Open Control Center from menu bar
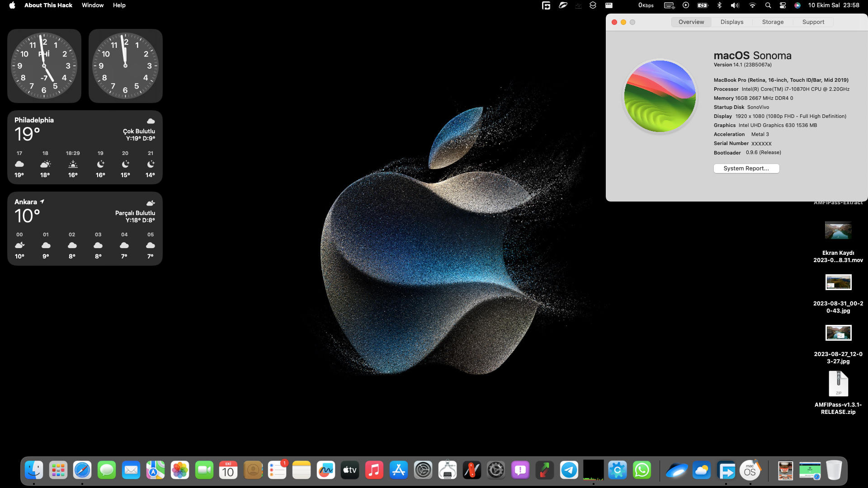868x488 pixels. point(783,5)
